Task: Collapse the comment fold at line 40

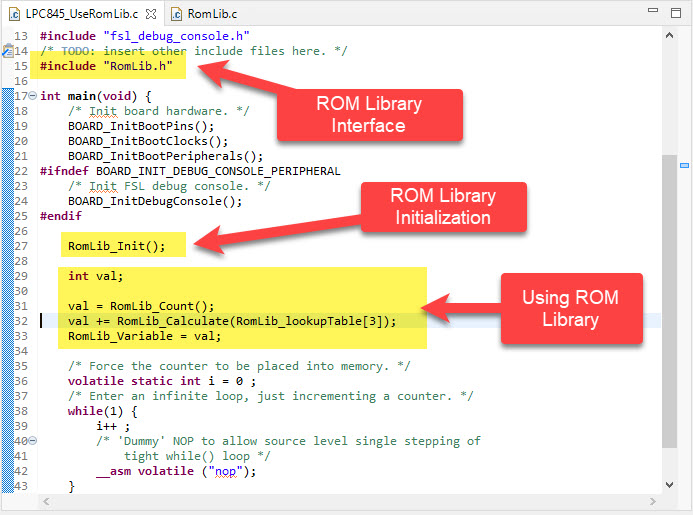Action: point(32,441)
